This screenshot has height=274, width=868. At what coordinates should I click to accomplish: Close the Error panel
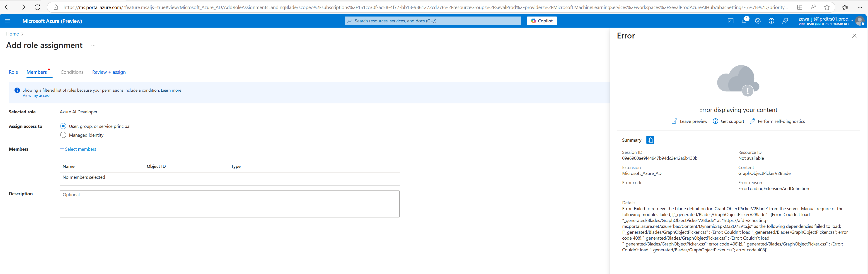pos(854,36)
